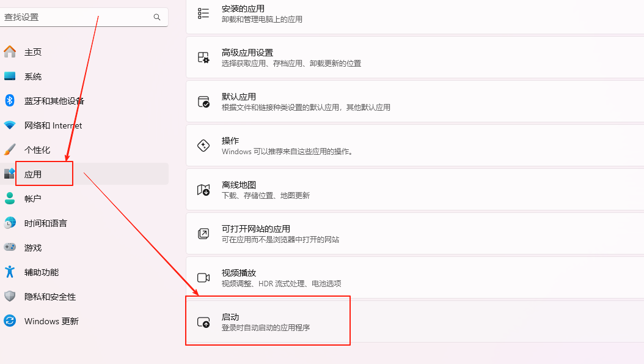This screenshot has height=364, width=644.
Task: Click text 下载、存储位置、地图更新
Action: [x=266, y=195]
